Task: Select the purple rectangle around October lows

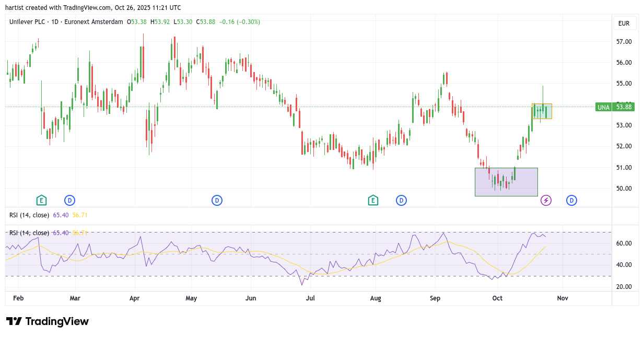Action: pos(506,182)
